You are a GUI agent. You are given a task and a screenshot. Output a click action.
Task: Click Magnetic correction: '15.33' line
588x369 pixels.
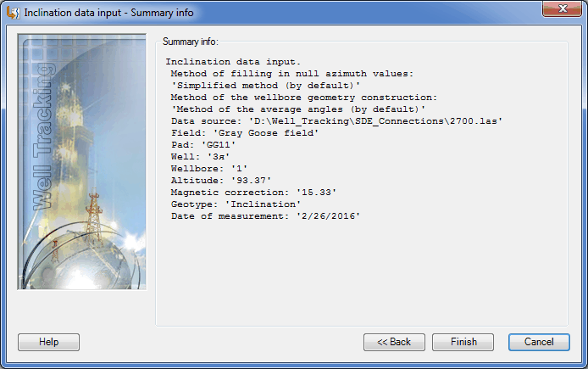253,193
